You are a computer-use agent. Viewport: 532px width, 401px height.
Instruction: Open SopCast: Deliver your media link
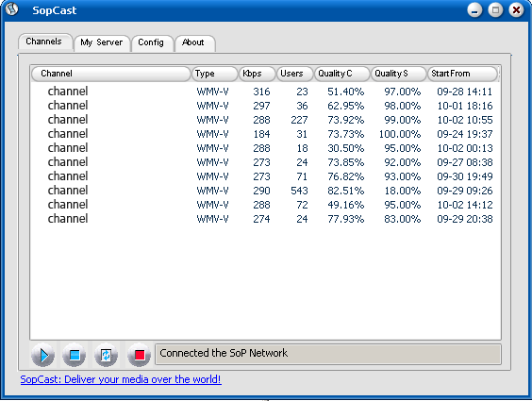pos(121,379)
